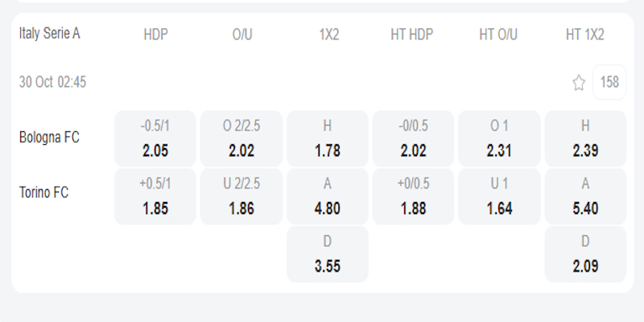Bet half-time Under 1 at 1.64
Screen dimensions: 644x322
click(499, 196)
